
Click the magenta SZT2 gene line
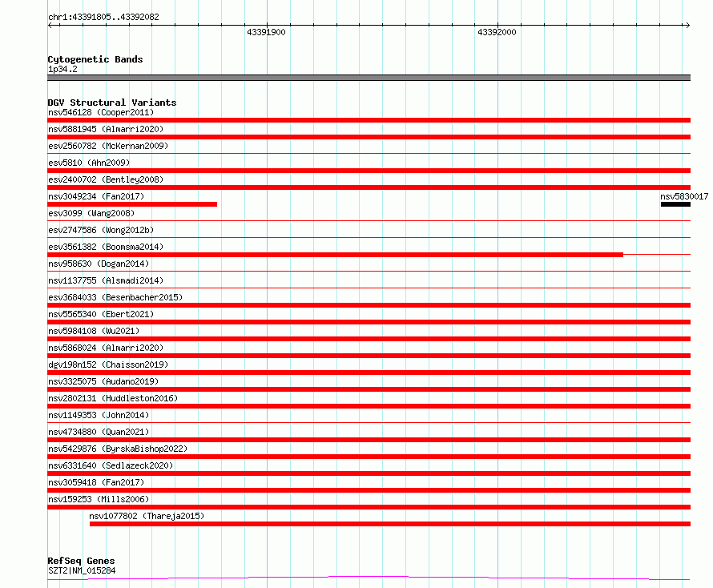click(369, 578)
